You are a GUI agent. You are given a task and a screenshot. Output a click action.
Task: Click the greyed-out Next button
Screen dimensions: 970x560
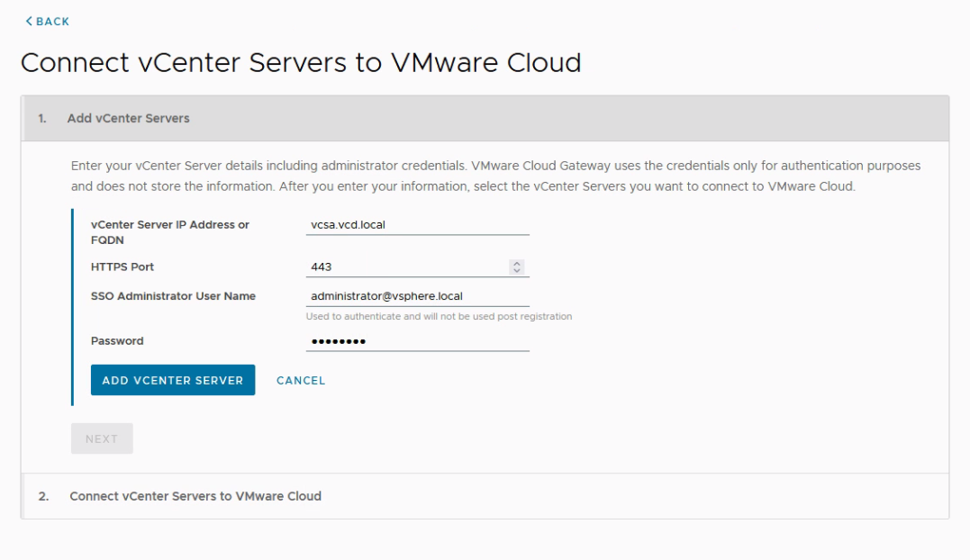(x=102, y=438)
